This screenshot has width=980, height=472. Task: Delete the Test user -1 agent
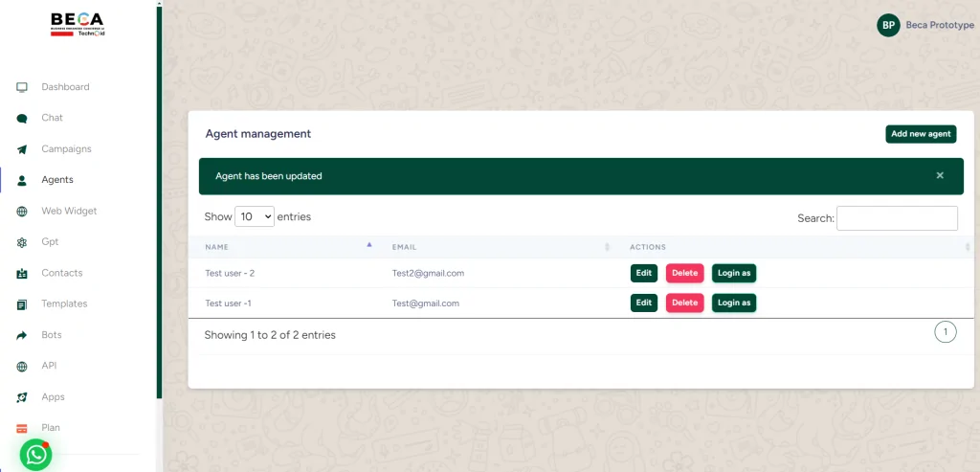(684, 303)
